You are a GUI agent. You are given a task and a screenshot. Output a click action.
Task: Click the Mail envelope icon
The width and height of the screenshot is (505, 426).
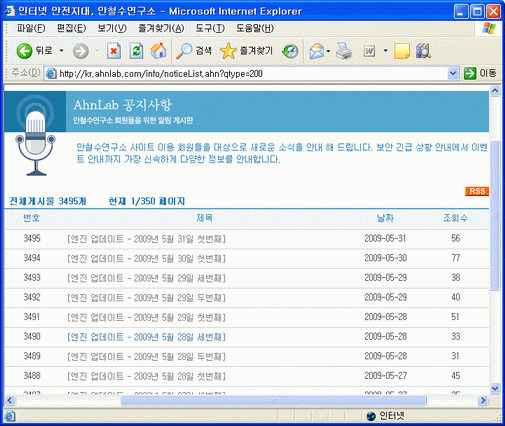pyautogui.click(x=316, y=51)
